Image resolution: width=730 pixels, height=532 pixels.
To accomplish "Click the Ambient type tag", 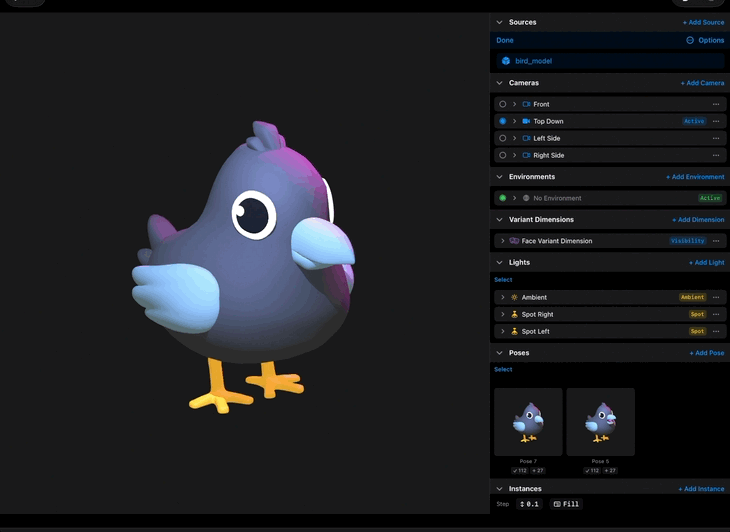I will [x=692, y=297].
